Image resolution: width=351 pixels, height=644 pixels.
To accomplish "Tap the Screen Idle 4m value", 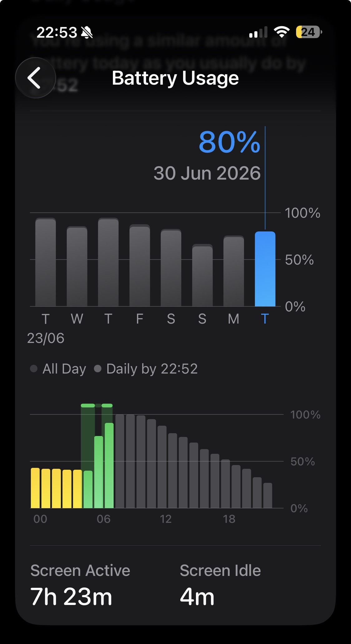I will [197, 597].
